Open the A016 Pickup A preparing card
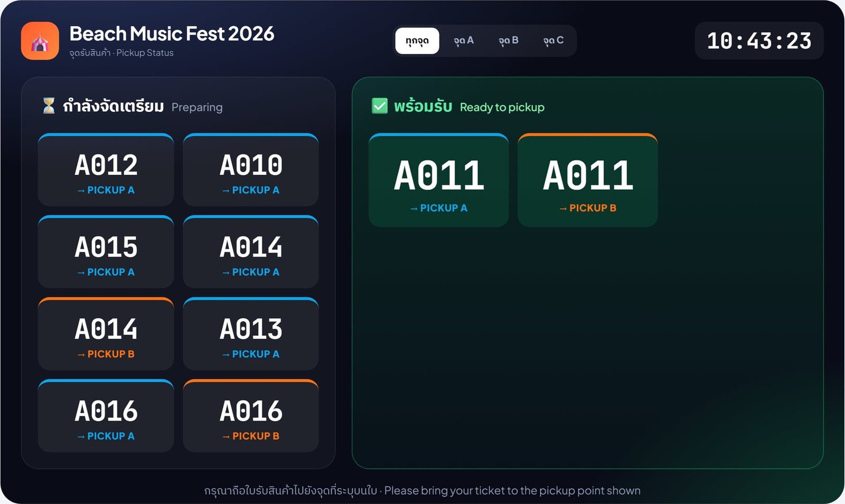This screenshot has width=845, height=504. point(106,416)
